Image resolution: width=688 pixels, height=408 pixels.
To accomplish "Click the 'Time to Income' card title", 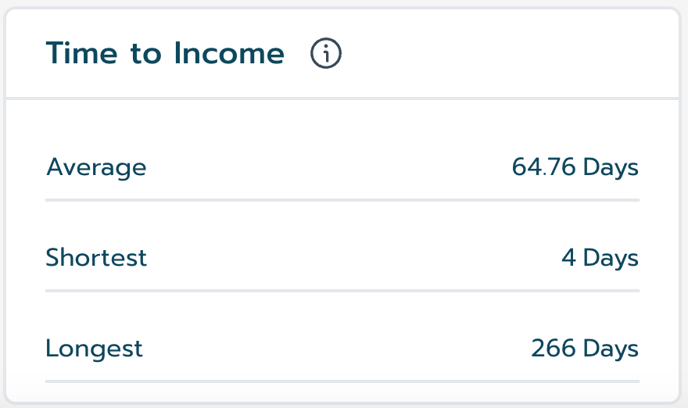I will (x=165, y=54).
